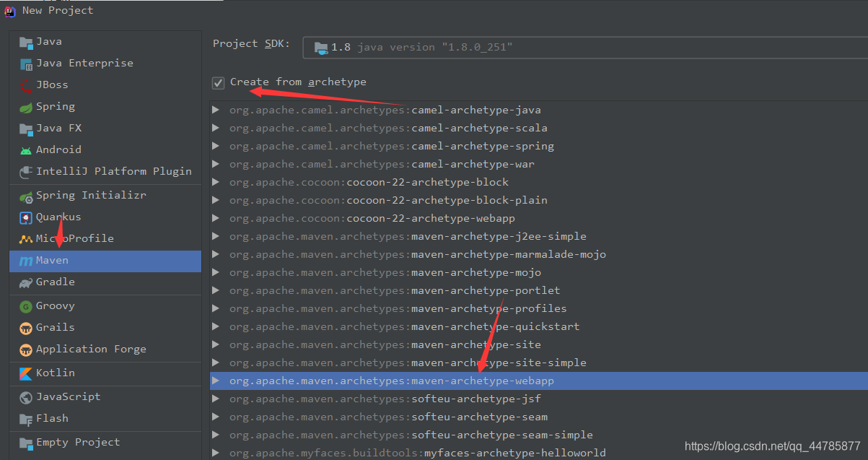Image resolution: width=868 pixels, height=460 pixels.
Task: Click the Java FX folder icon
Action: 26,129
